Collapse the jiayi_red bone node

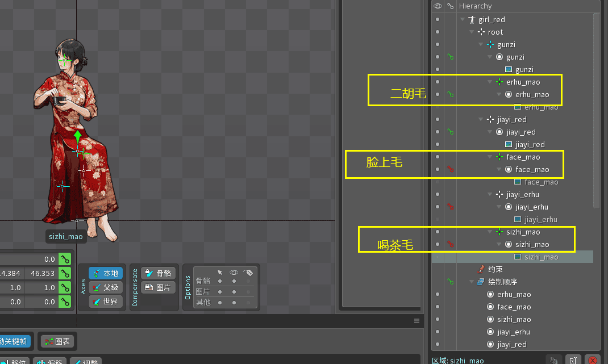click(x=481, y=119)
